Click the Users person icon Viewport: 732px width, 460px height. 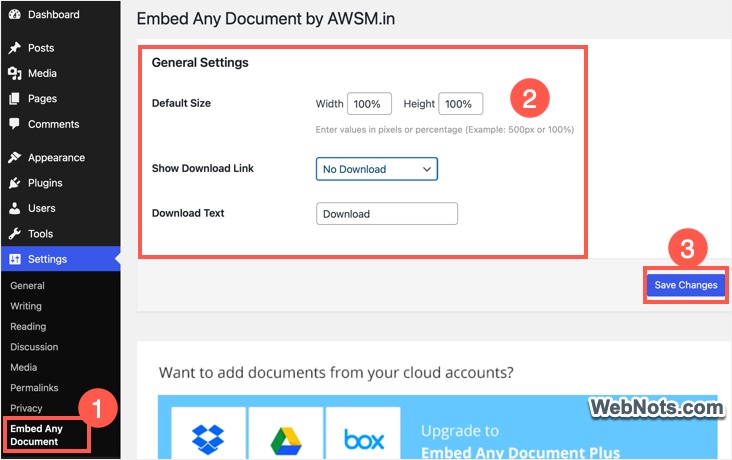15,208
